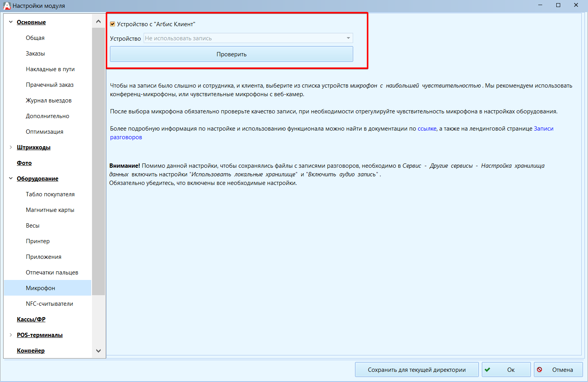Open the Устройство dropdown list
The height and width of the screenshot is (382, 588).
coord(248,38)
